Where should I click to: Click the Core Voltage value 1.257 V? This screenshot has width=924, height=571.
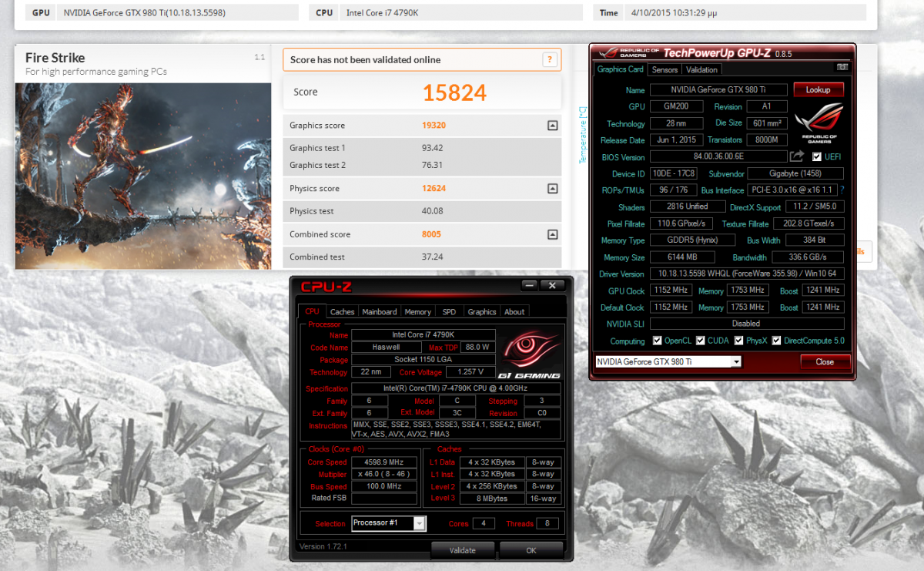click(470, 372)
